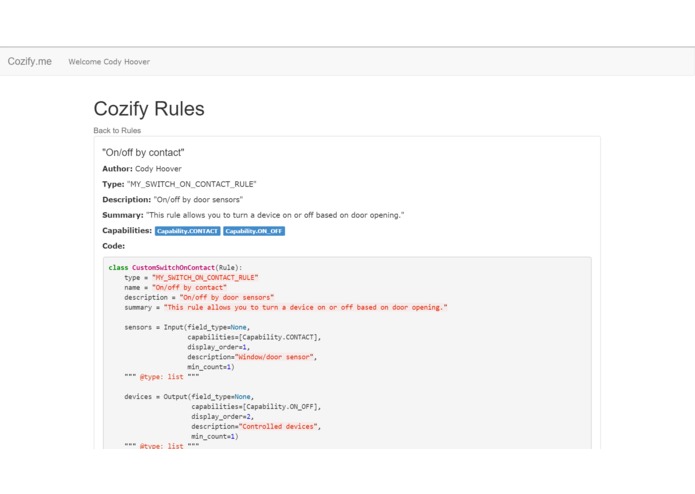The height and width of the screenshot is (494, 695).
Task: Click the Capability.CONTACT badge
Action: (x=187, y=231)
